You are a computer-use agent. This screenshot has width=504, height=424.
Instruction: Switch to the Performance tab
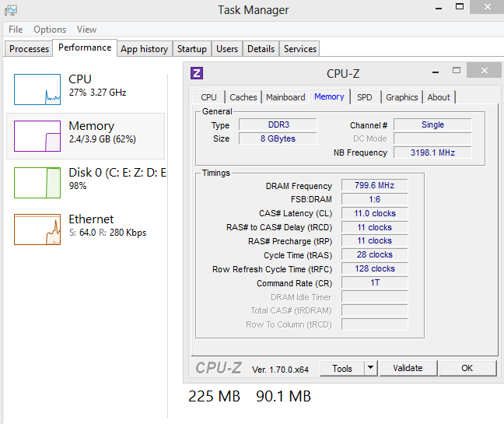85,48
